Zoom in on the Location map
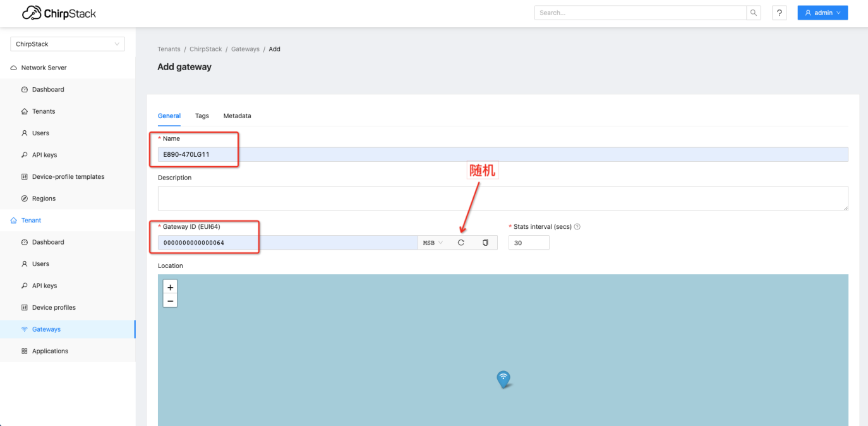The height and width of the screenshot is (426, 868). (170, 287)
